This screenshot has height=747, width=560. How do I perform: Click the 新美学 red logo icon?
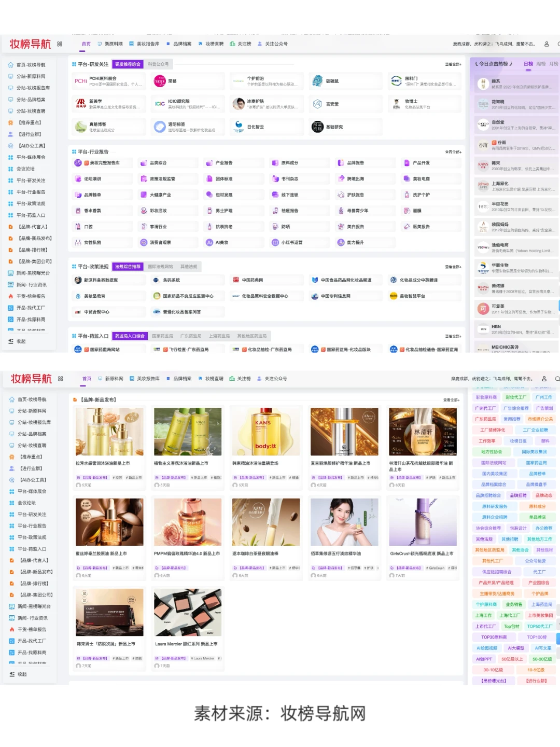(81, 104)
